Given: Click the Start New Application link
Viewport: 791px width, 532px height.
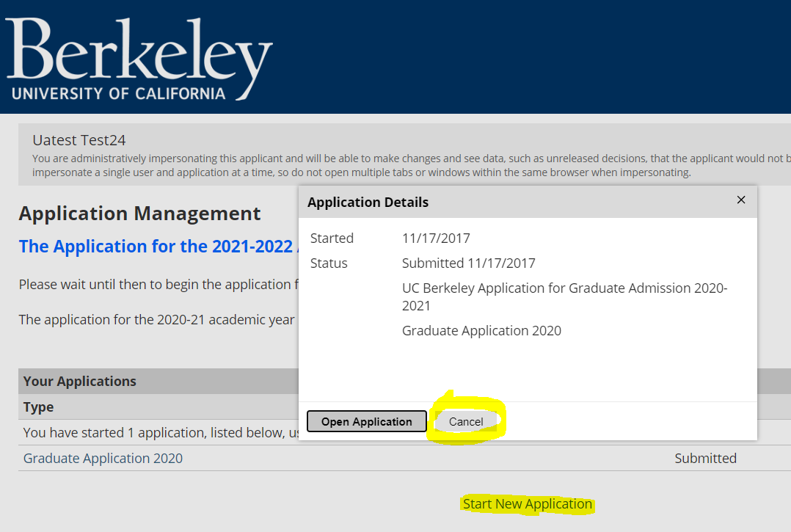Looking at the screenshot, I should pyautogui.click(x=527, y=504).
